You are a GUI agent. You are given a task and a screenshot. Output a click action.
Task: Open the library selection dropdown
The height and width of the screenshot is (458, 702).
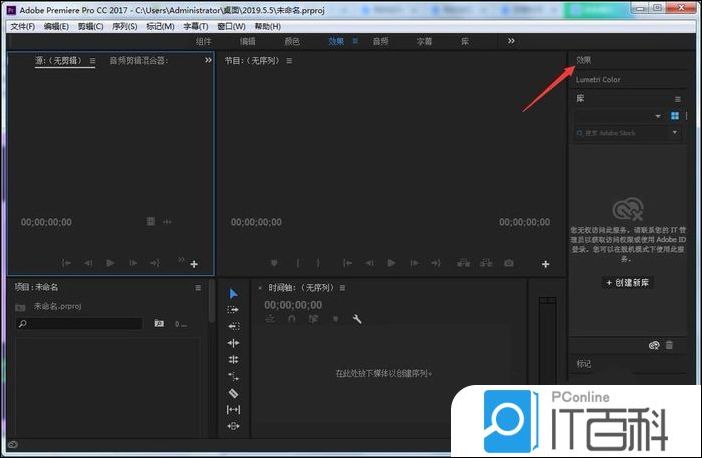pyautogui.click(x=658, y=116)
